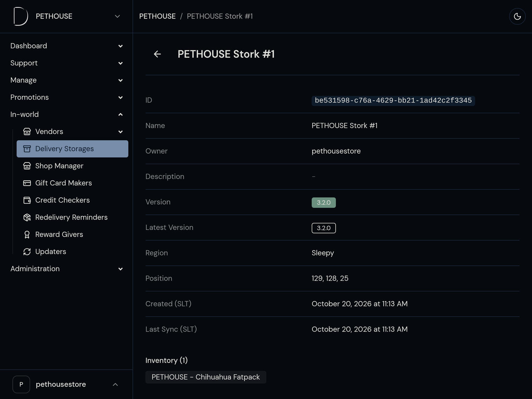Image resolution: width=532 pixels, height=399 pixels.
Task: Open Credit Checkers page
Action: click(72, 200)
